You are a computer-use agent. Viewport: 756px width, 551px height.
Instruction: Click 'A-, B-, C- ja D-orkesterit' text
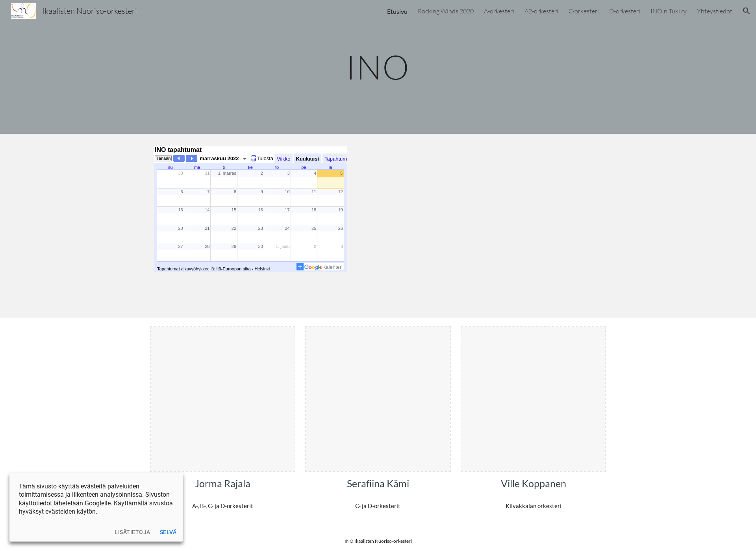coord(222,506)
